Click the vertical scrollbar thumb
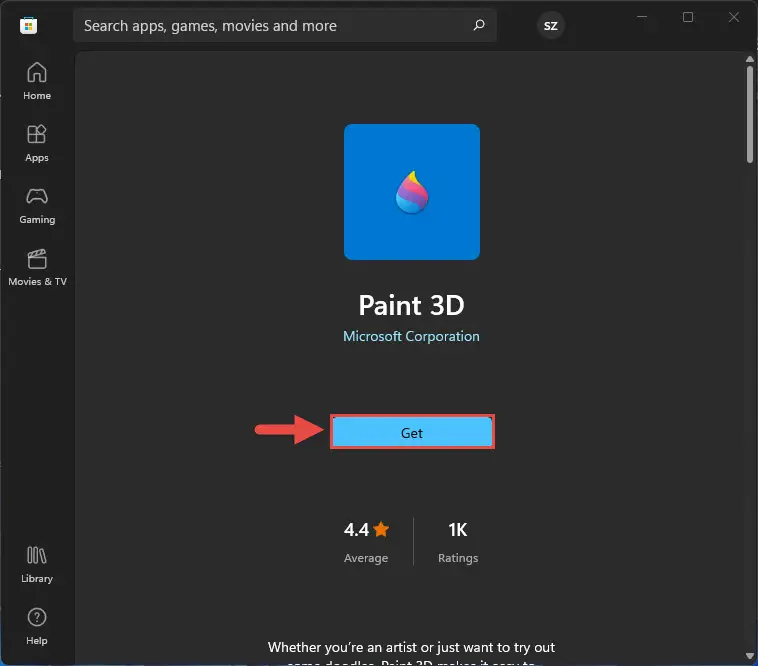Screen dimensions: 758x666 pyautogui.click(x=750, y=115)
